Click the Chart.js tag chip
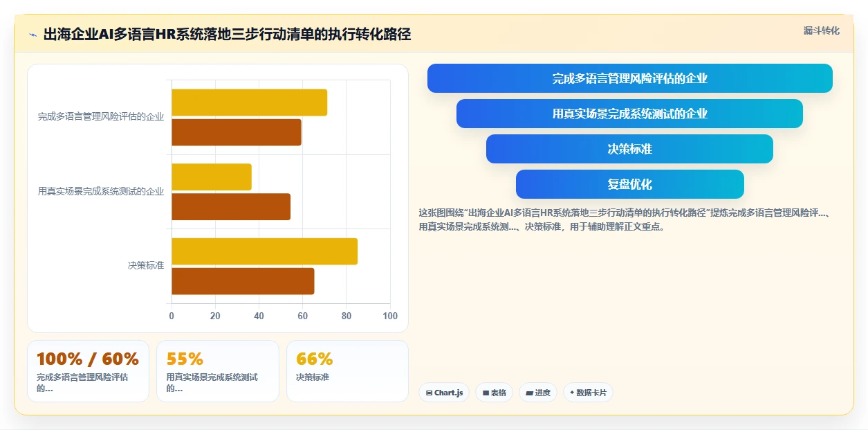Viewport: 868px width, 430px height. 444,393
